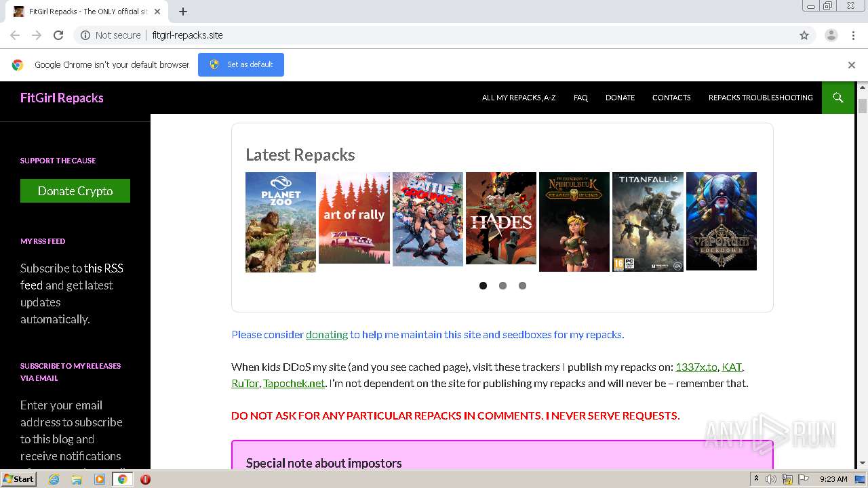Image resolution: width=868 pixels, height=488 pixels.
Task: Open the DONATE menu item
Action: (x=620, y=98)
